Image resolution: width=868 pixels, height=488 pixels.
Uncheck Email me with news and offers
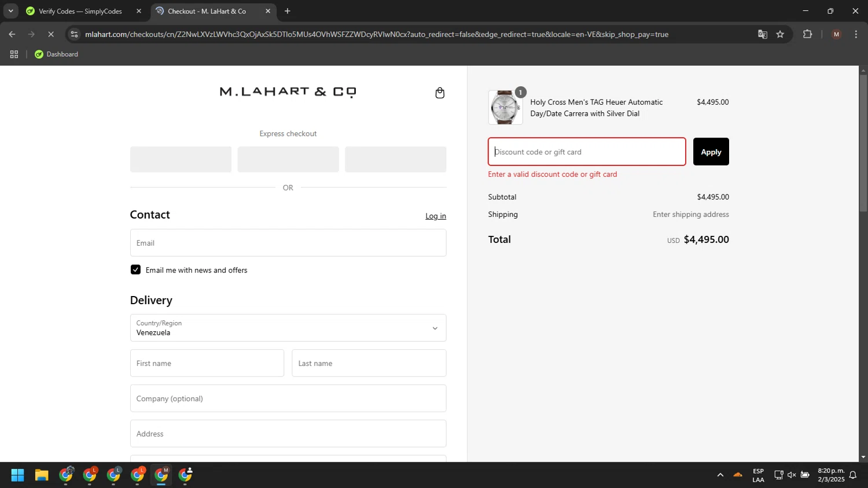coord(135,270)
